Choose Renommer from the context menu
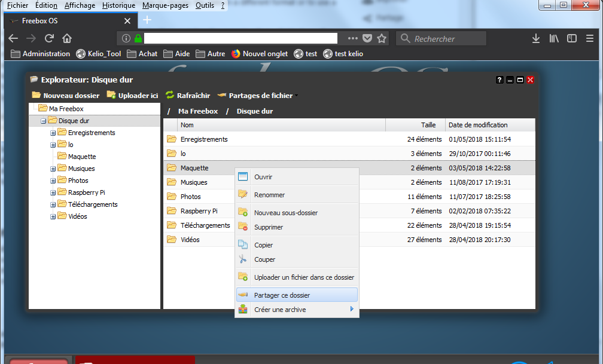Viewport: 603px width, 364px height. (297, 195)
